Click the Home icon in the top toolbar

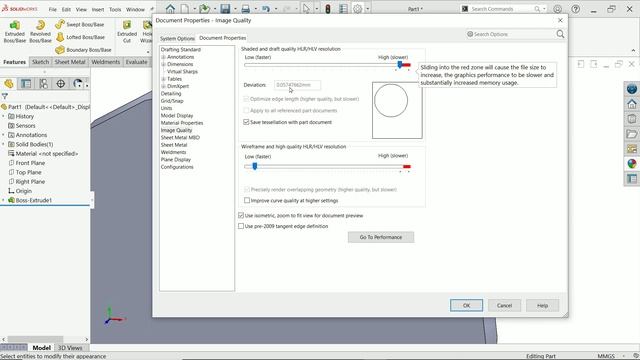tap(170, 9)
